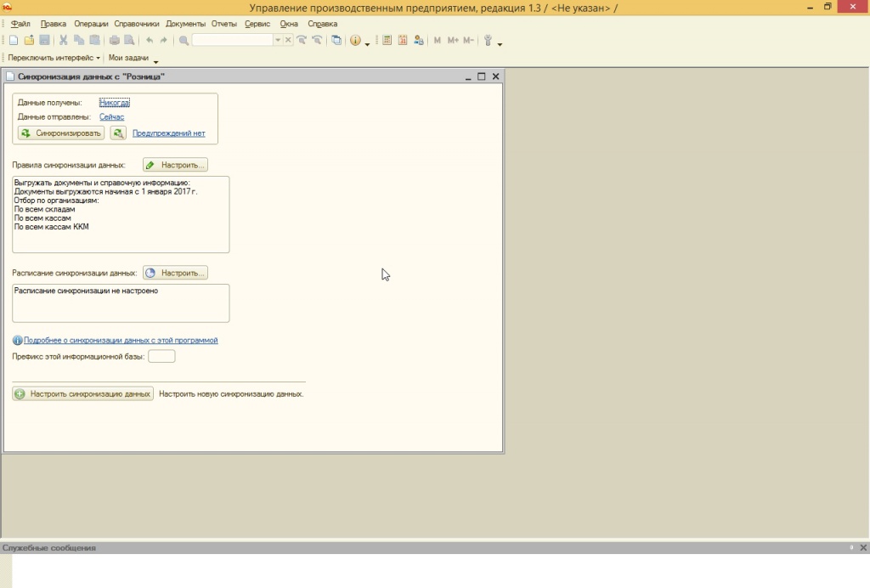Open the 'Операции' menu
Viewport: 870px width, 588px height.
[91, 24]
